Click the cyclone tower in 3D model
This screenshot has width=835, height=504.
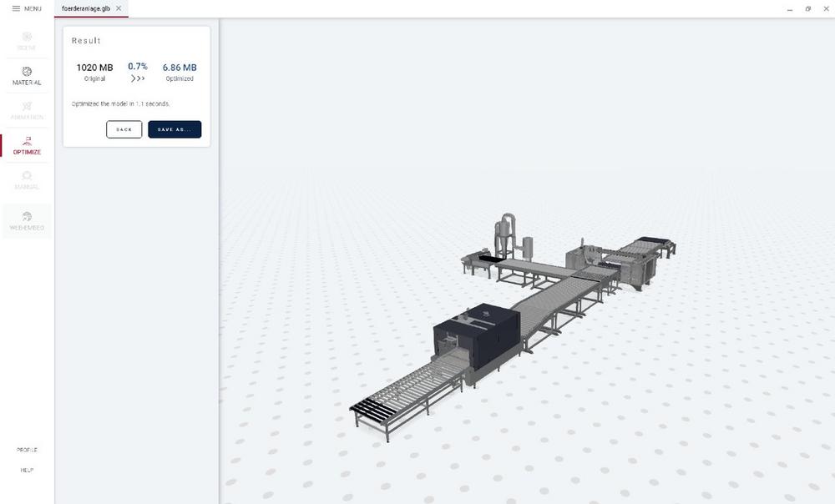[x=505, y=234]
